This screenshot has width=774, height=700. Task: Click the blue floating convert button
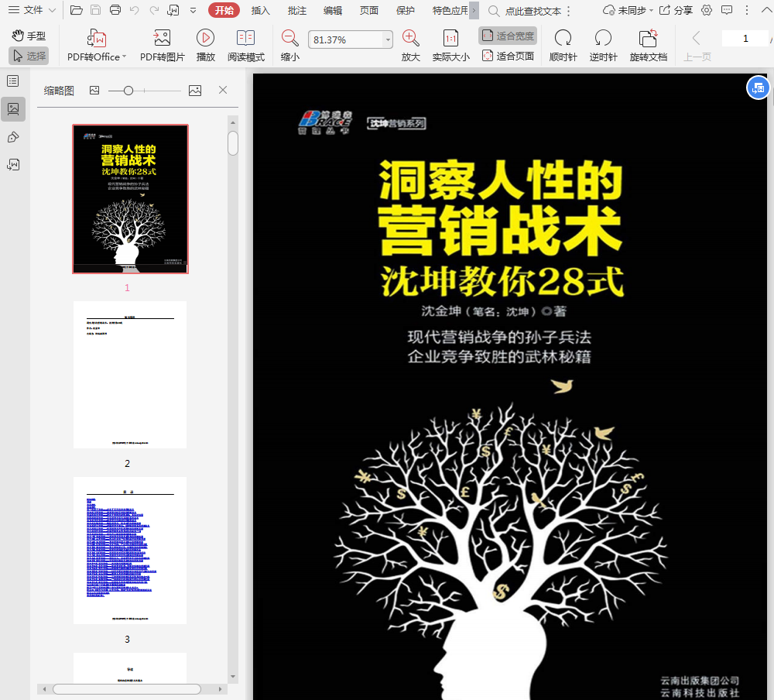[x=758, y=88]
